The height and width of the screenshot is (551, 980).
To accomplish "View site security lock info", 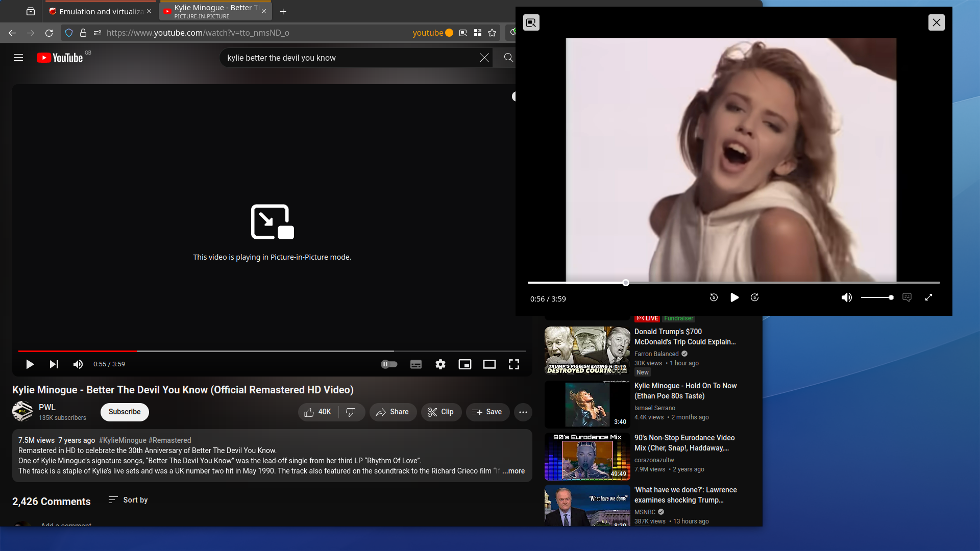I will click(83, 33).
